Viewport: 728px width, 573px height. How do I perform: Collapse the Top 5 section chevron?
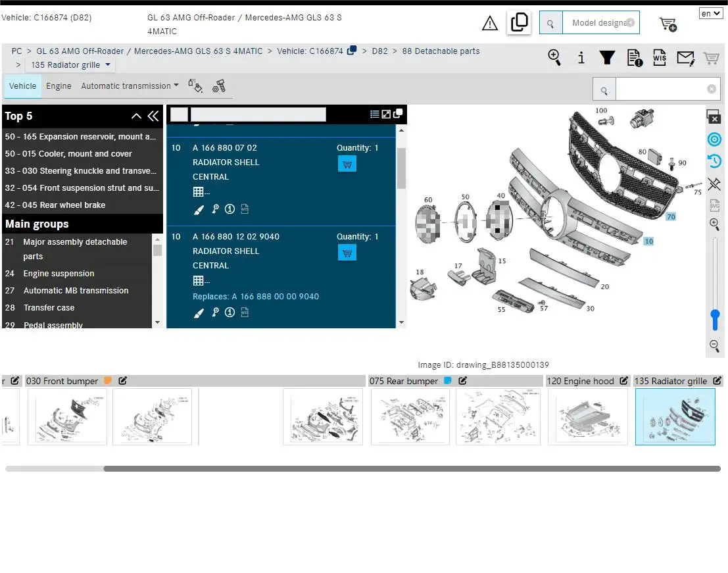136,116
